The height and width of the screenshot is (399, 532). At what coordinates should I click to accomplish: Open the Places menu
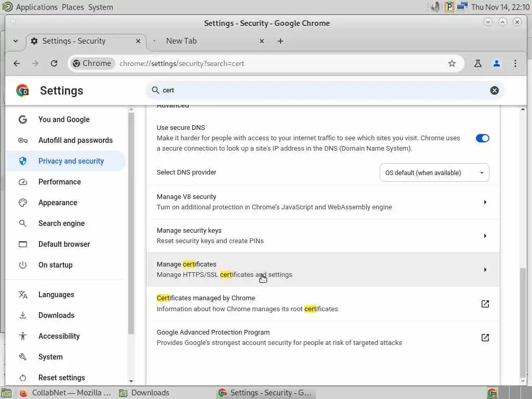coord(73,7)
